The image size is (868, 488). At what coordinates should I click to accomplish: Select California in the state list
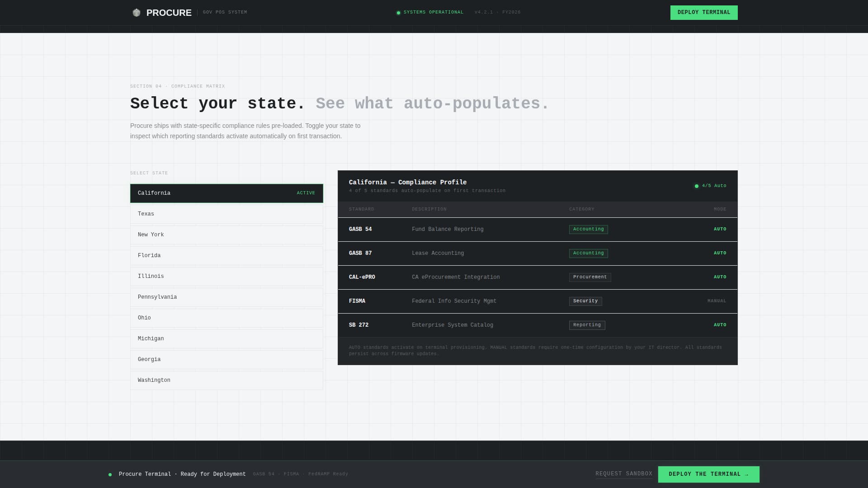tap(226, 193)
